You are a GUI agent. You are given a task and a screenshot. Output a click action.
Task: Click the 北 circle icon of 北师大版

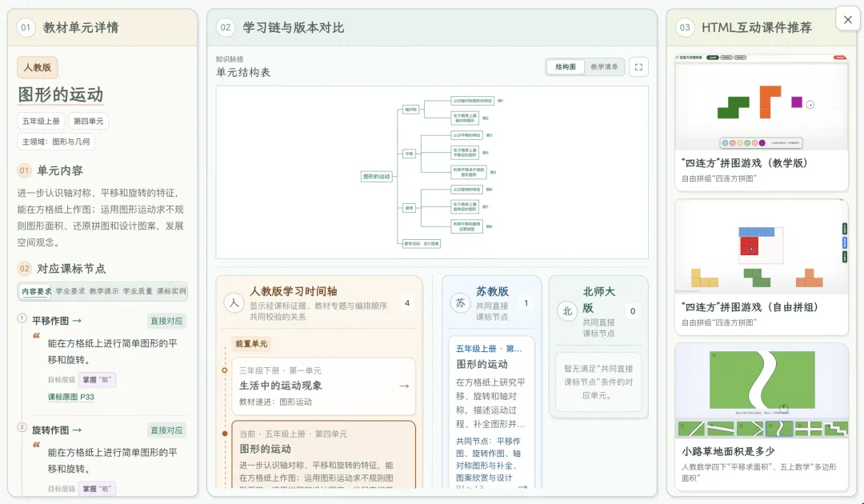click(567, 311)
